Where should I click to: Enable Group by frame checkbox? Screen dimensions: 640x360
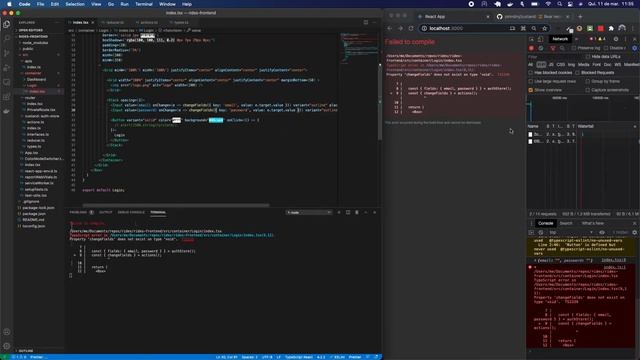[588, 81]
